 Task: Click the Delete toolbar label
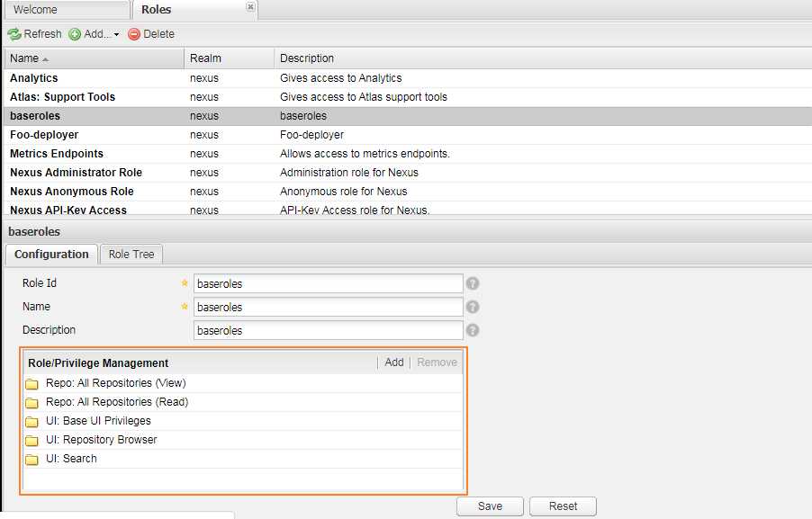159,34
